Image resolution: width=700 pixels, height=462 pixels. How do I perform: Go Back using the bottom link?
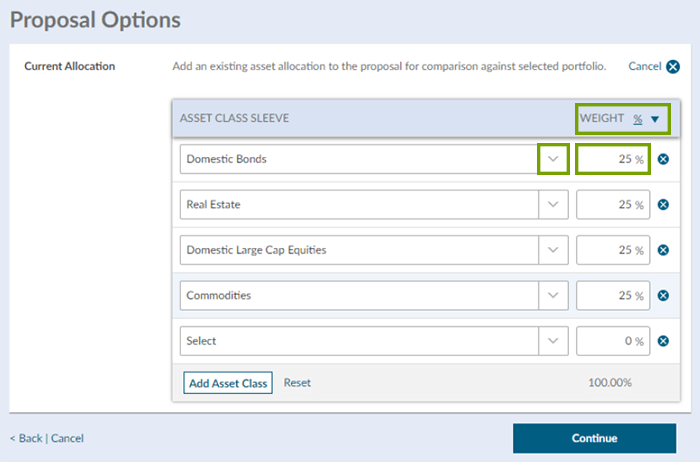(26, 438)
